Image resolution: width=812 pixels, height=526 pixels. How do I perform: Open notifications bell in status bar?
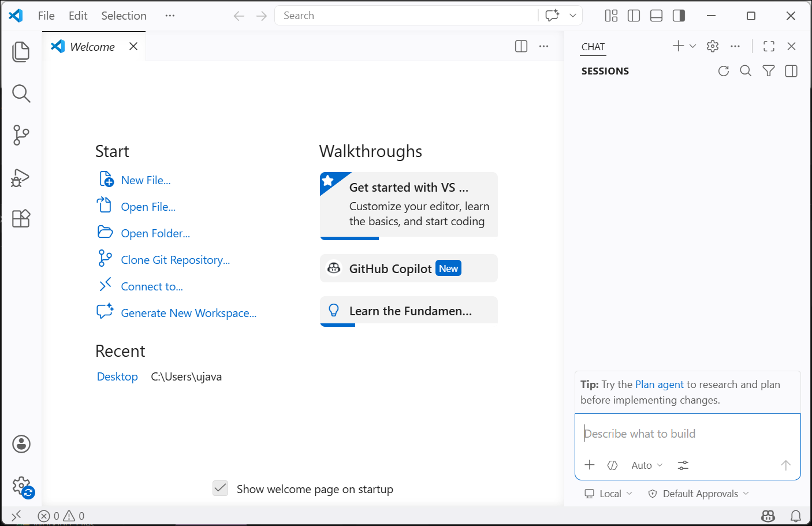(x=796, y=516)
